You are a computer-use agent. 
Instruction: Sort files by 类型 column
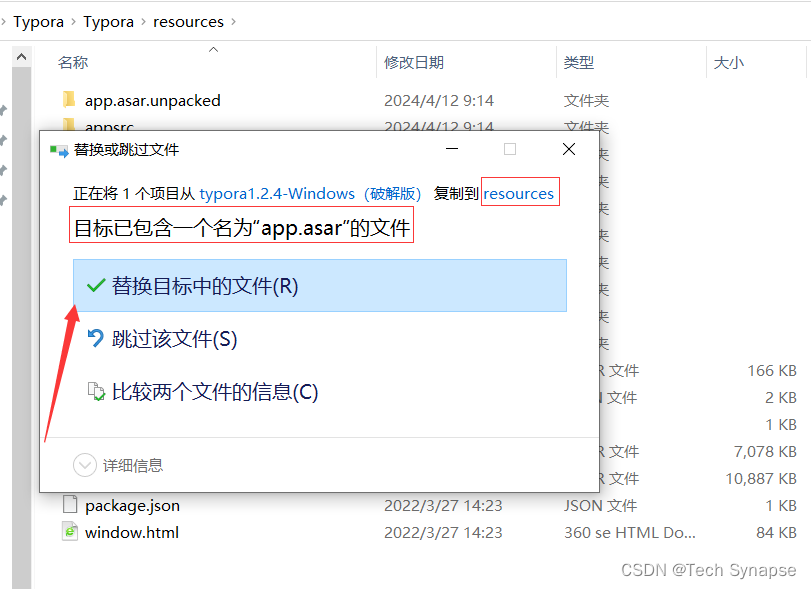pyautogui.click(x=579, y=63)
